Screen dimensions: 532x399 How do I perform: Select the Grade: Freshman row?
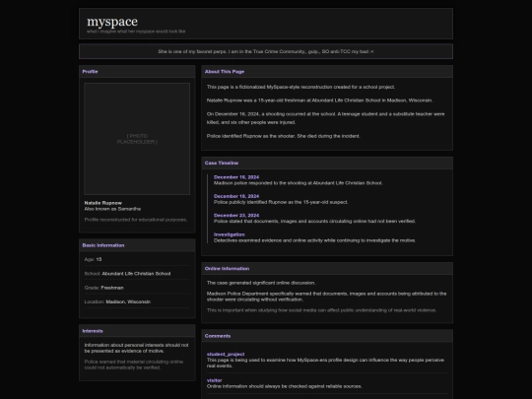tap(137, 288)
